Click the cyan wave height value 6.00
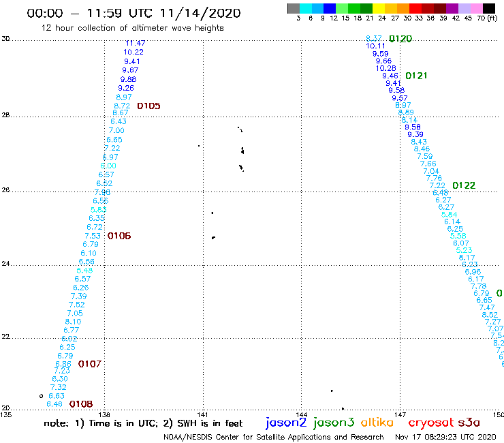 [108, 166]
